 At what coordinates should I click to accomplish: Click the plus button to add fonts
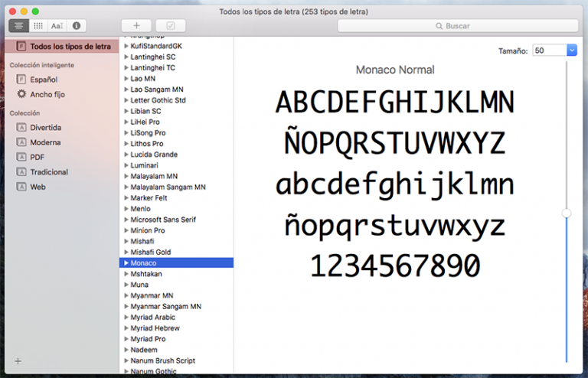point(136,25)
